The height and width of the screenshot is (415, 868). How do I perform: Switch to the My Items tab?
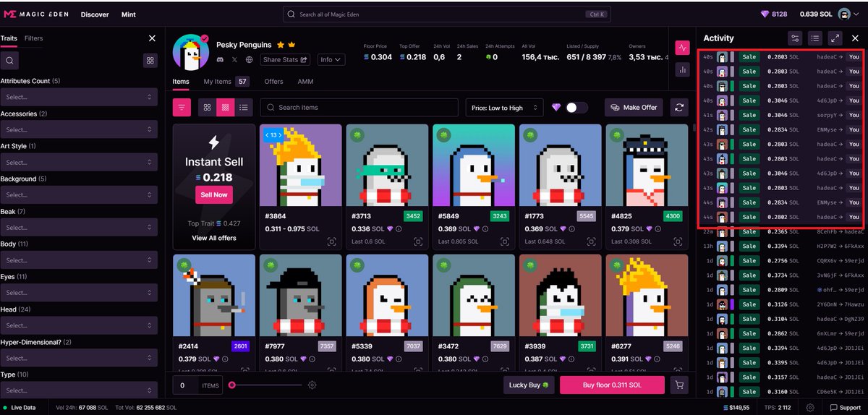226,82
